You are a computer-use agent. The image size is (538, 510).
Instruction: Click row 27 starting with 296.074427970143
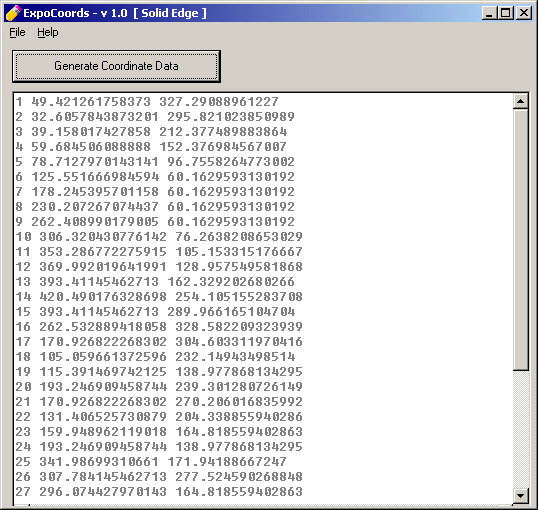[159, 492]
